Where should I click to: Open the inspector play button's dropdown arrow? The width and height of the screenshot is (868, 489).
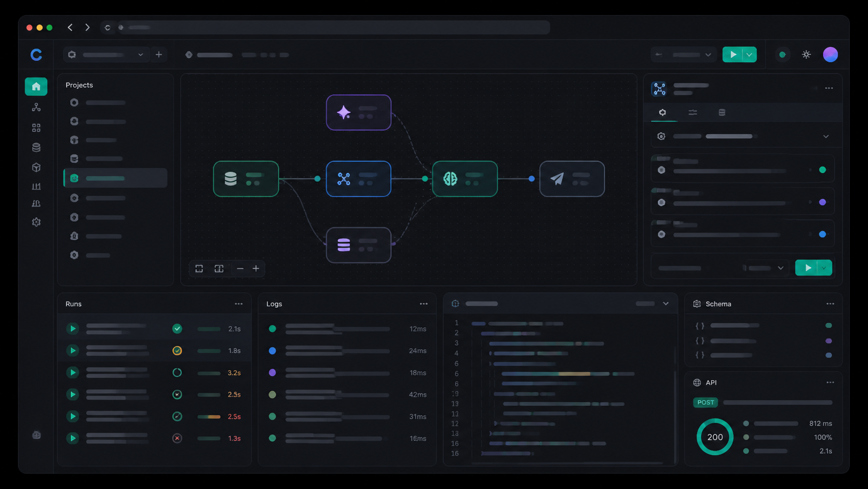pyautogui.click(x=824, y=268)
